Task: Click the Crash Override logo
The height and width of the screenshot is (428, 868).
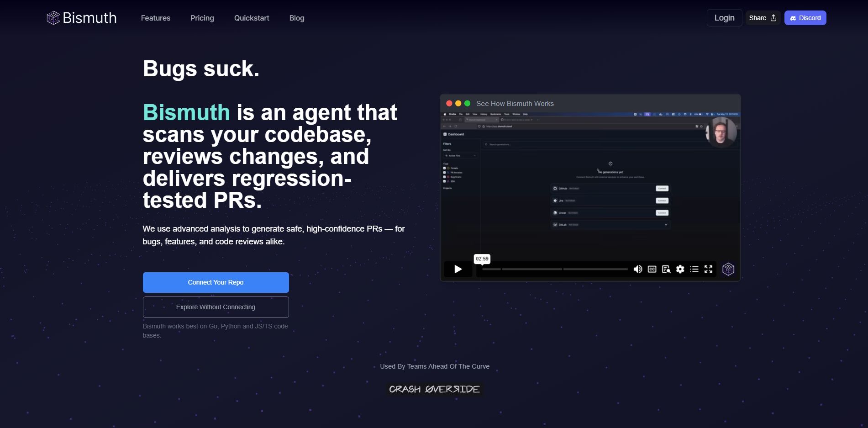Action: (434, 389)
